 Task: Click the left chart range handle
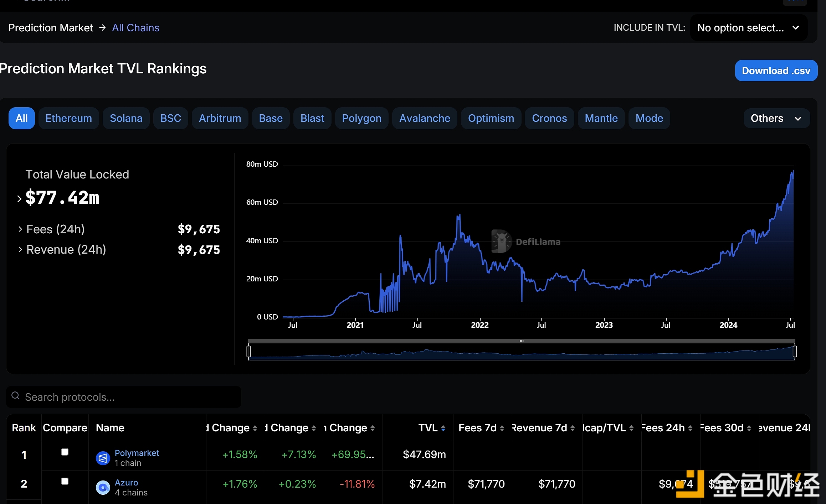click(248, 352)
